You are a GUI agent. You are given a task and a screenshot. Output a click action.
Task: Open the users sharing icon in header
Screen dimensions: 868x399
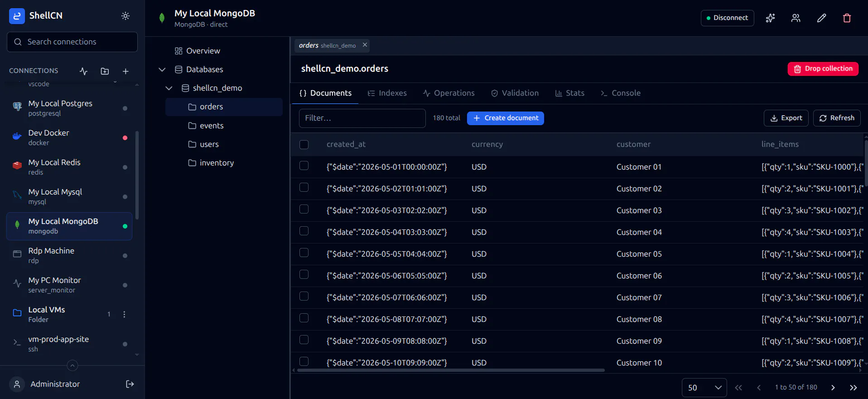click(x=796, y=18)
